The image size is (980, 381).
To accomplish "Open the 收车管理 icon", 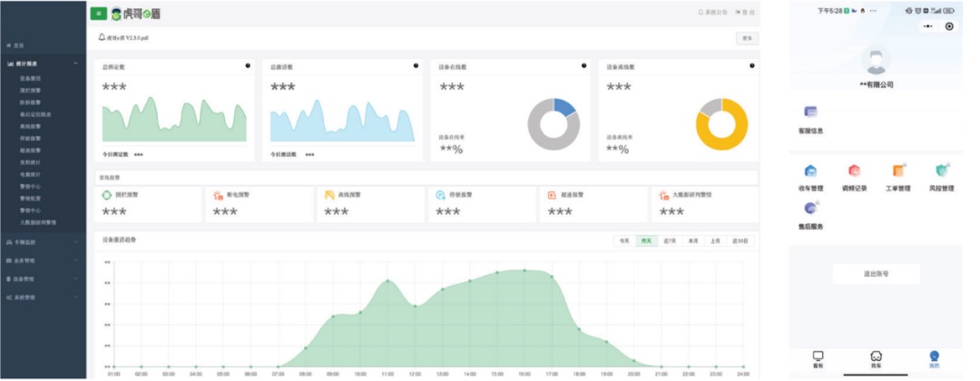I will coord(810,171).
